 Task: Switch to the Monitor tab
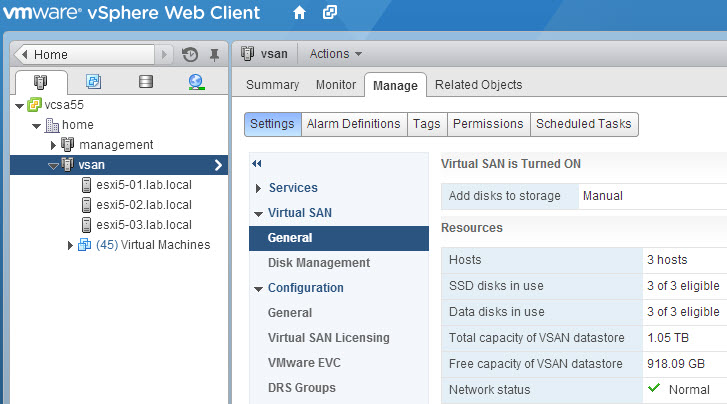pyautogui.click(x=336, y=85)
